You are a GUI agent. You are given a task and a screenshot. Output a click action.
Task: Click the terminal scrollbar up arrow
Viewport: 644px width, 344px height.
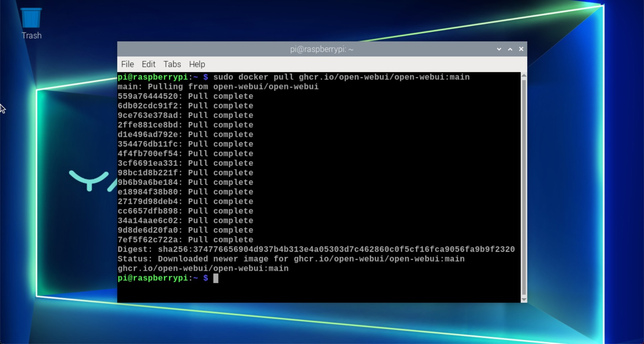524,75
